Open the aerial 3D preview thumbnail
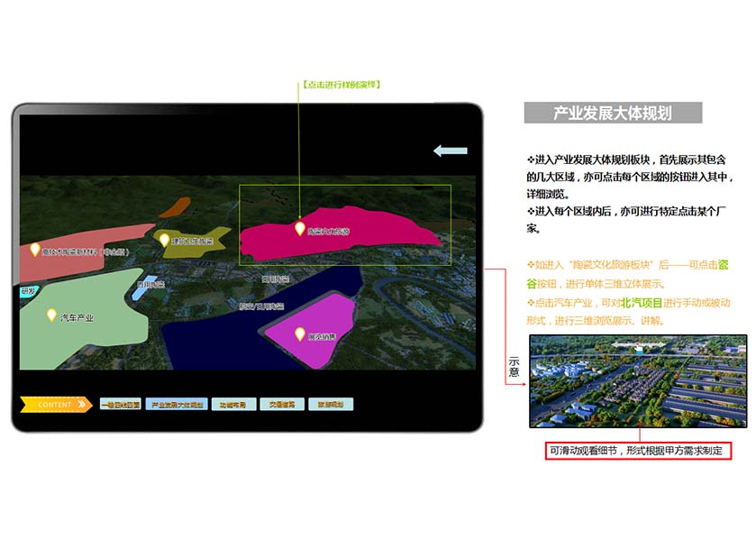756x539 pixels. pos(637,381)
